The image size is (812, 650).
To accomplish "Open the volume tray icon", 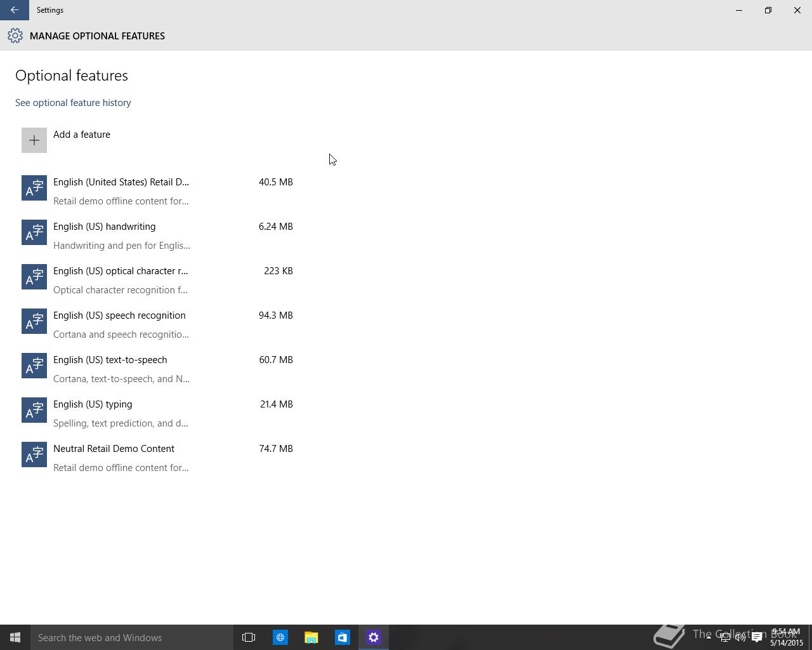I will pos(740,637).
